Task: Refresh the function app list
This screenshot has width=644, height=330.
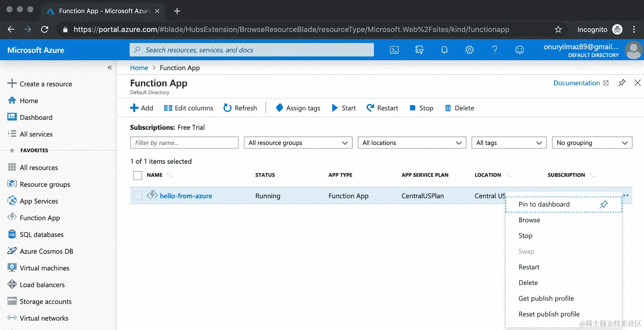Action: pyautogui.click(x=240, y=108)
